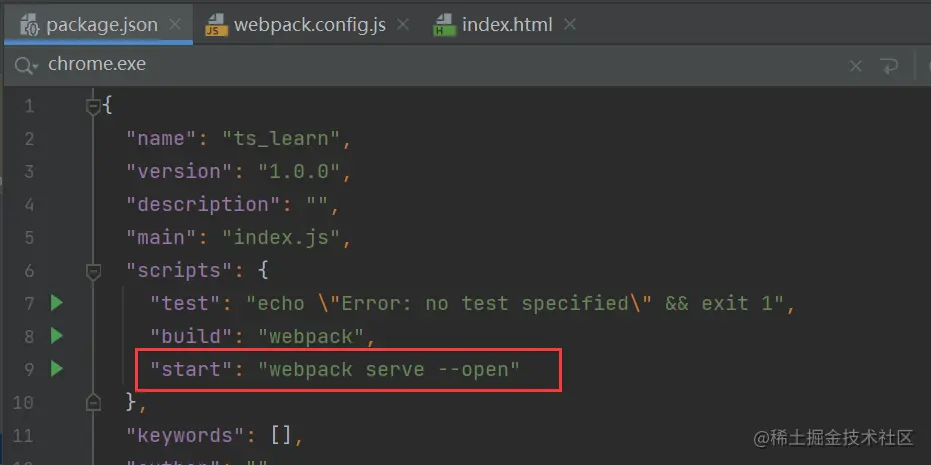The image size is (931, 465).
Task: Click the "start" script key
Action: 191,369
